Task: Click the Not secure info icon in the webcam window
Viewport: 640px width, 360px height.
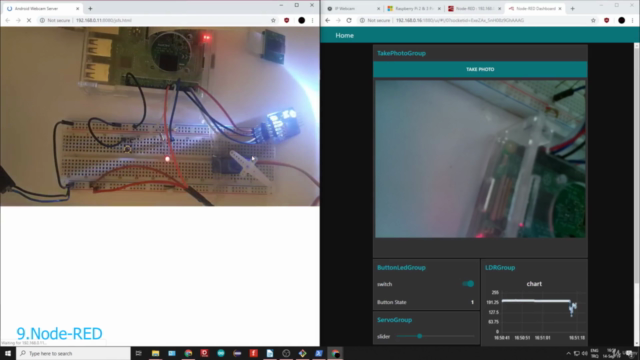Action: (42, 20)
